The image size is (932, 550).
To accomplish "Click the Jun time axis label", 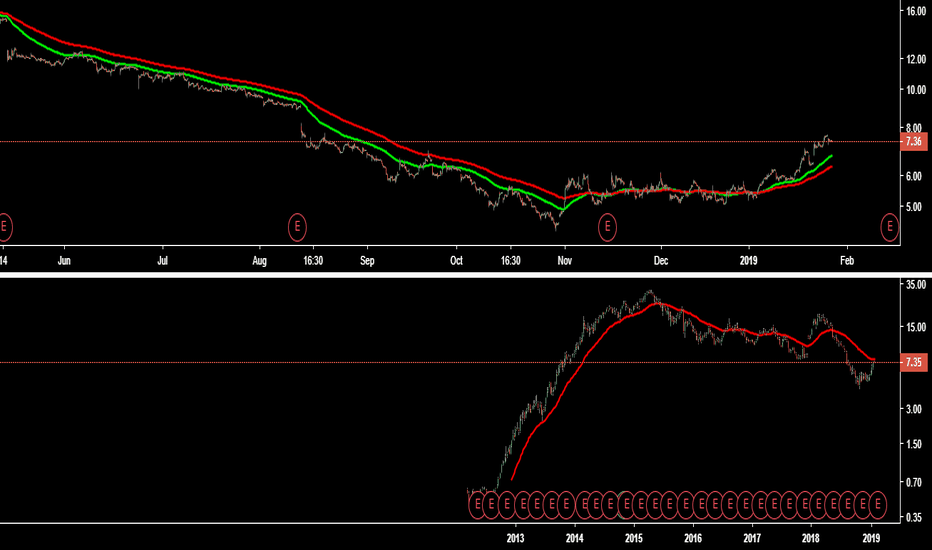I will (x=64, y=260).
